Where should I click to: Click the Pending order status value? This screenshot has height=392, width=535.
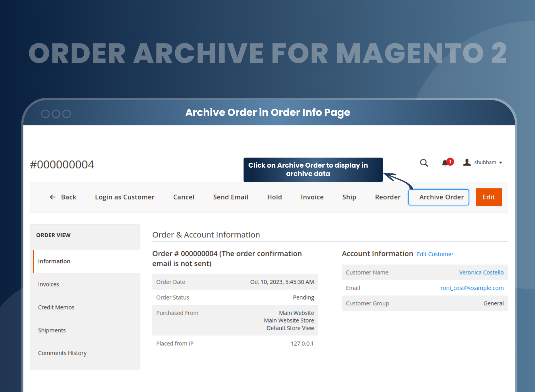click(303, 298)
